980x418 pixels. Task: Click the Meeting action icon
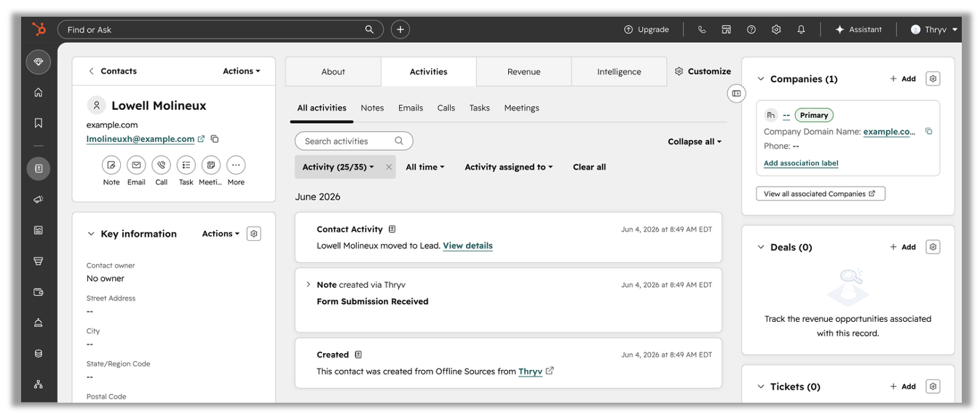click(x=211, y=165)
